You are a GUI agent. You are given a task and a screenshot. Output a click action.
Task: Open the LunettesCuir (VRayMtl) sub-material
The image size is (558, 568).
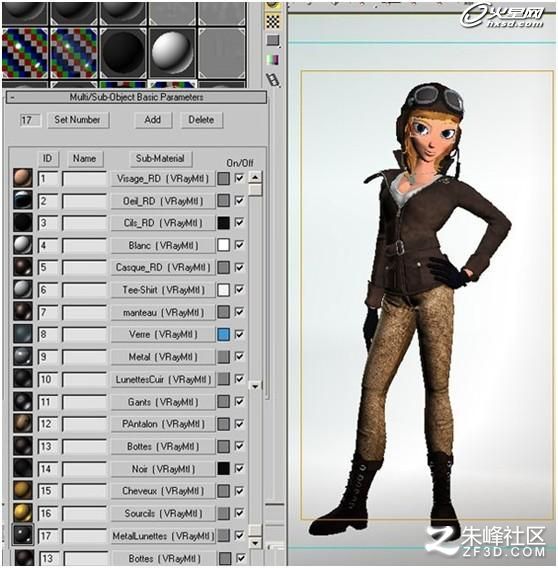163,379
